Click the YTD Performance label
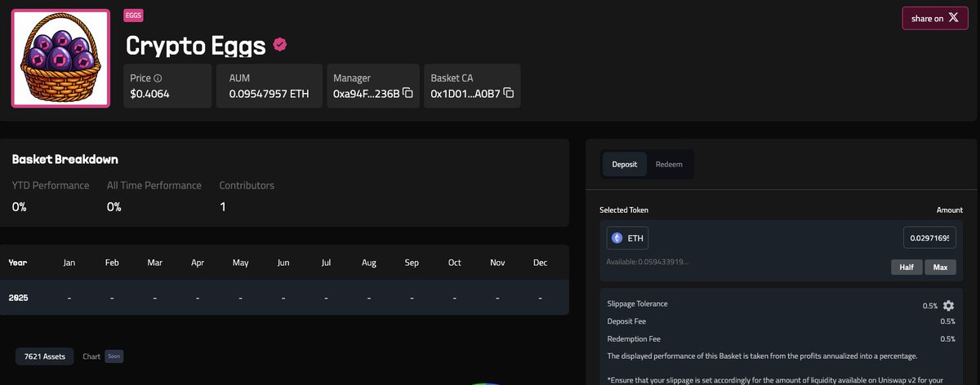The height and width of the screenshot is (385, 980). point(51,185)
